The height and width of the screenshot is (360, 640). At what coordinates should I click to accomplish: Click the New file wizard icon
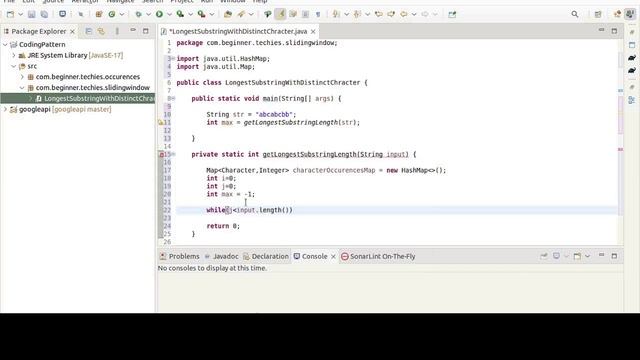(x=10, y=14)
